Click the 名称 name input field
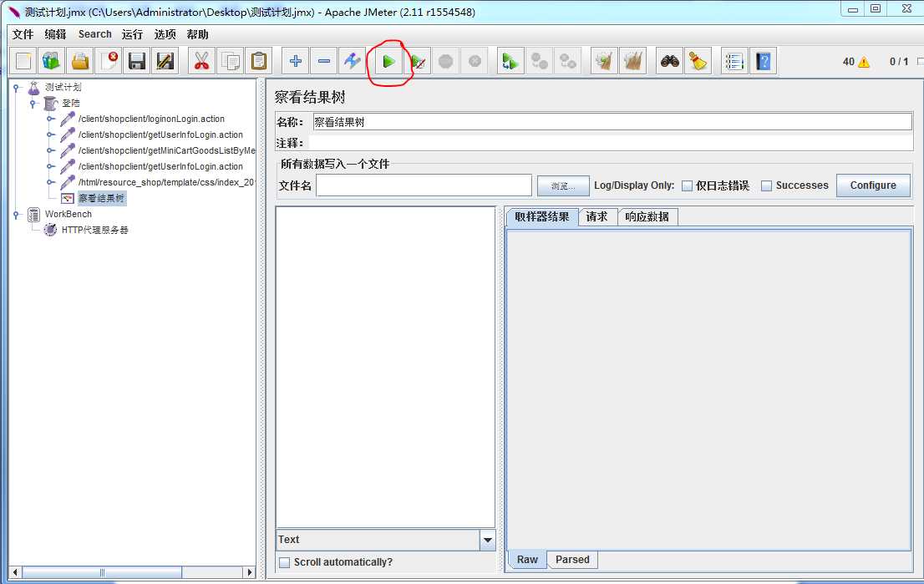This screenshot has height=584, width=924. coord(612,122)
